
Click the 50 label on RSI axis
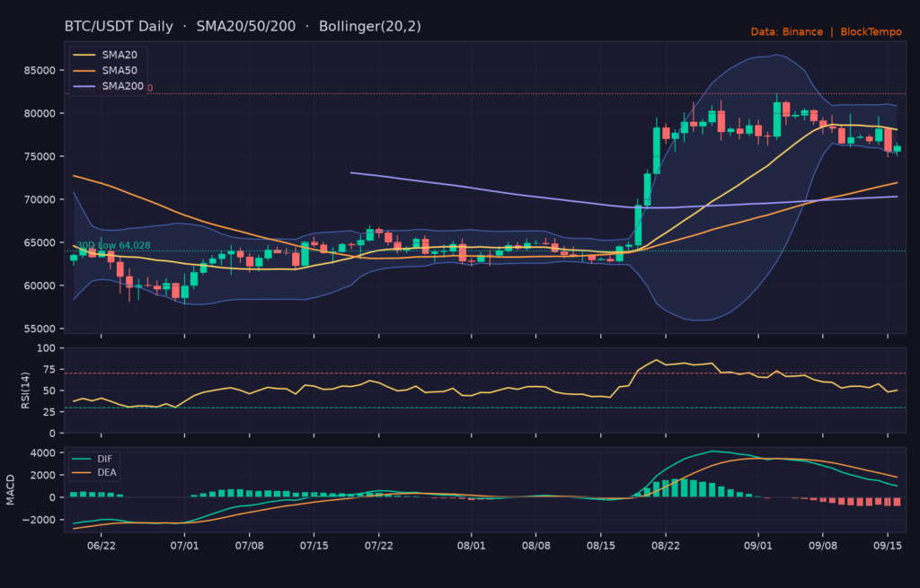(x=49, y=391)
